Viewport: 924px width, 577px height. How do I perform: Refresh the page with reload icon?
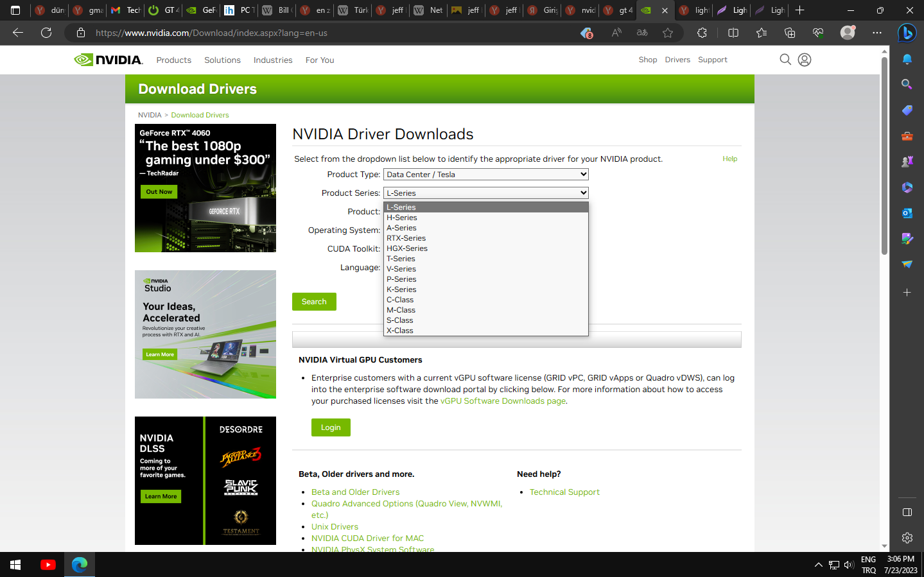click(46, 33)
